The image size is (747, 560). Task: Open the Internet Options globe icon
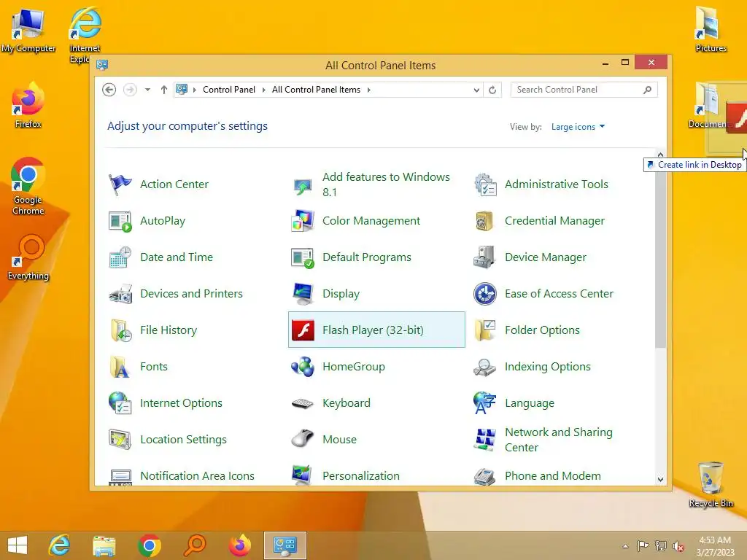tap(120, 402)
